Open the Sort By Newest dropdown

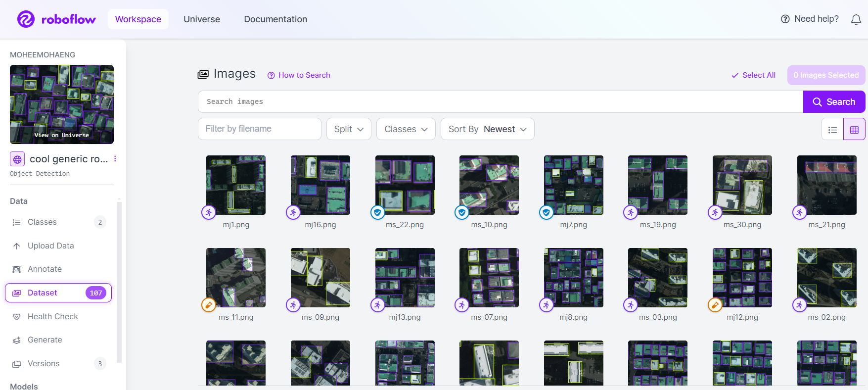[x=488, y=129]
